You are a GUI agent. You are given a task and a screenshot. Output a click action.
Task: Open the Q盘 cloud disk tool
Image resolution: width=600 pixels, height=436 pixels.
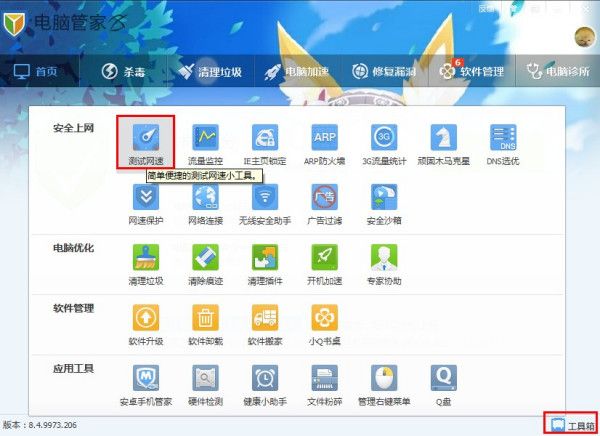pyautogui.click(x=443, y=385)
